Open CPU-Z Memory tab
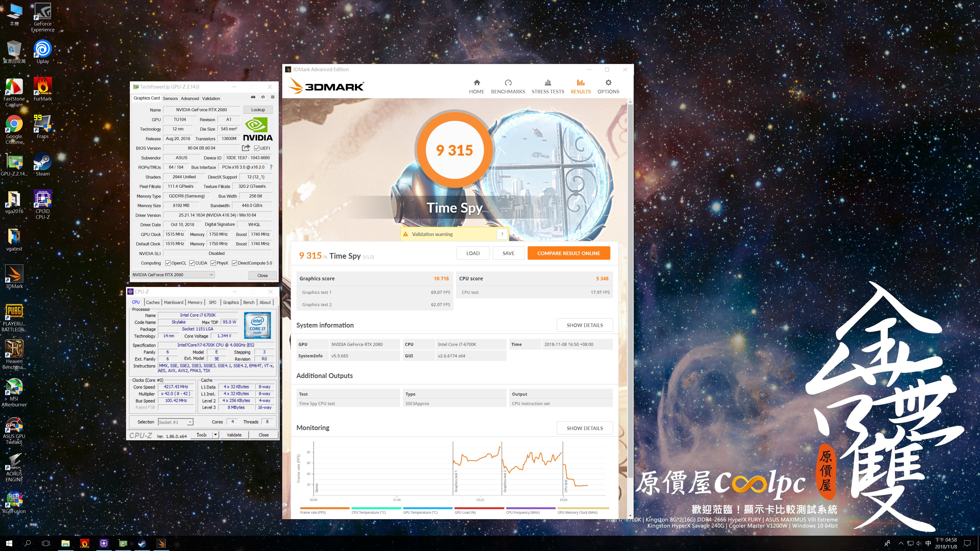 coord(195,302)
